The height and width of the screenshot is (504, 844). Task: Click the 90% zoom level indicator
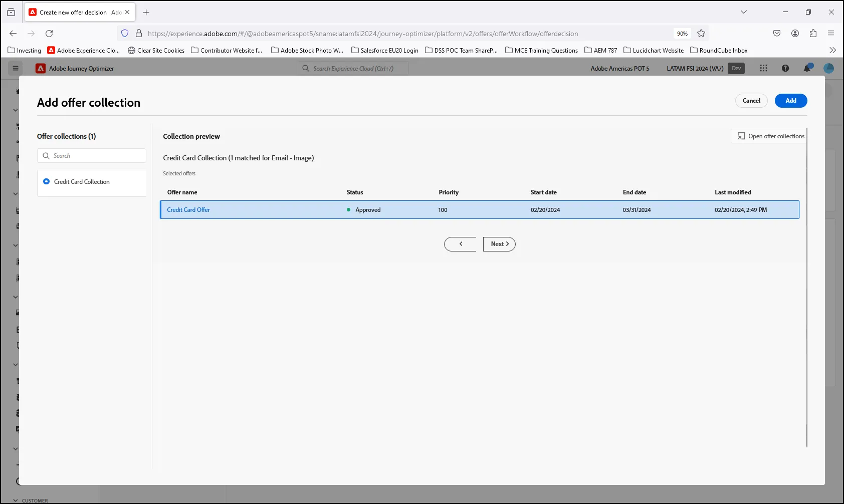click(x=682, y=34)
